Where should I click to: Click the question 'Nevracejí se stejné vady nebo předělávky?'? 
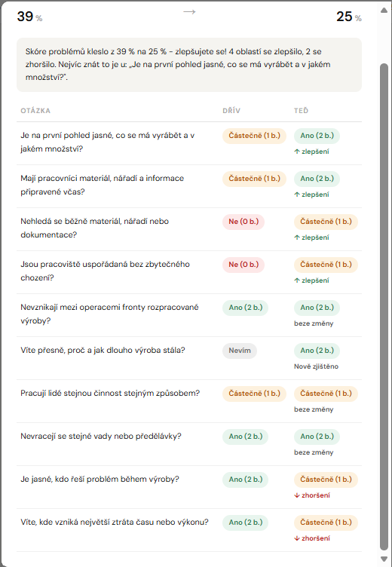pos(101,437)
